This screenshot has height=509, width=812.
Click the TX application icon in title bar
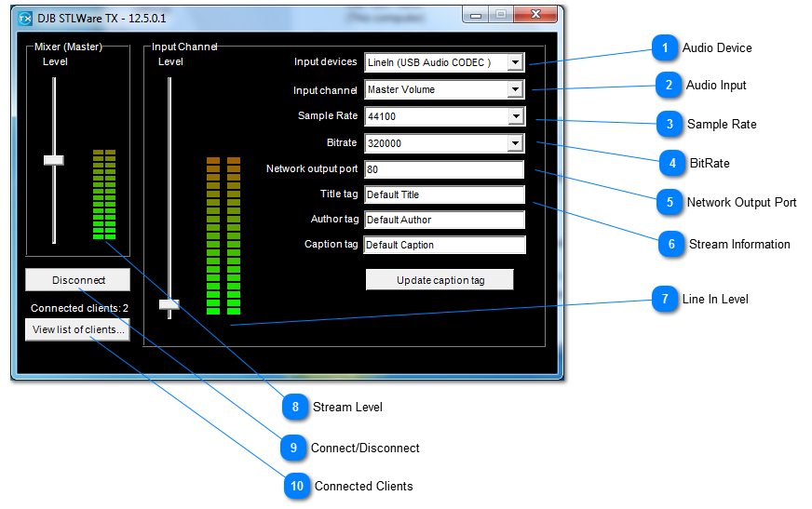coord(25,17)
